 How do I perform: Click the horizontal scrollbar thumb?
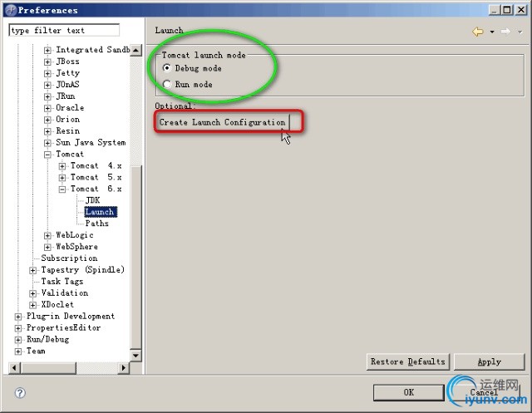tap(48, 367)
